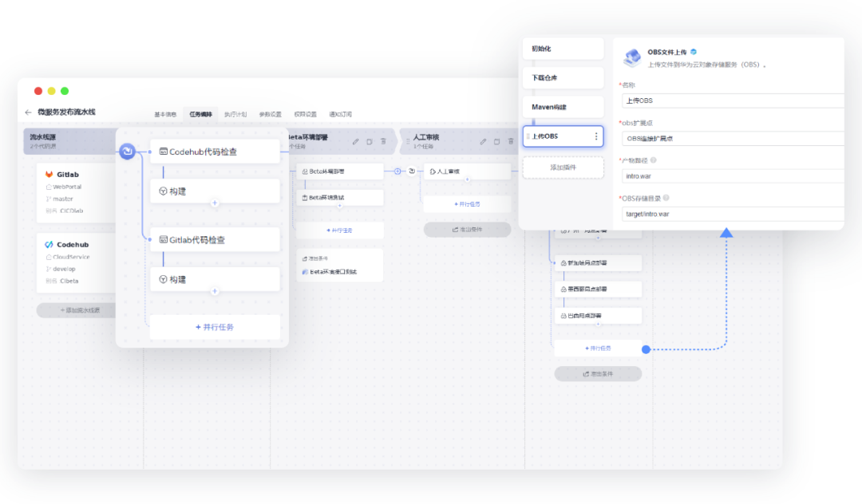Viewport: 862px width, 504px height.
Task: Grab the 人工审核 stage drag handle
Action: pyautogui.click(x=407, y=142)
